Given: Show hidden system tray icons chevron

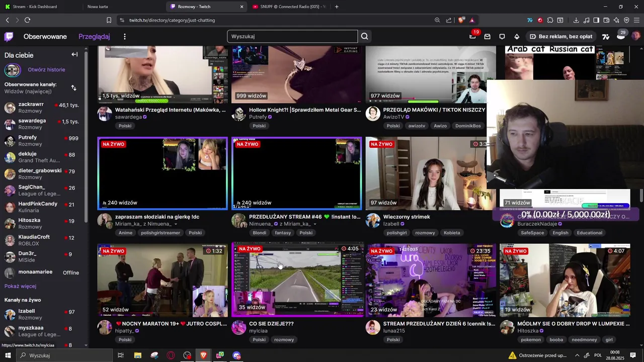Looking at the screenshot, I should (577, 355).
